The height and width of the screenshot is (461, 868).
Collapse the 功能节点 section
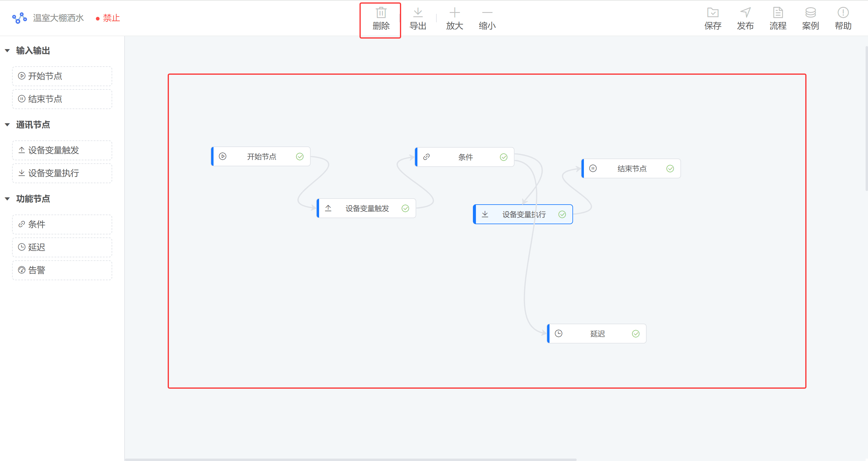coord(8,199)
